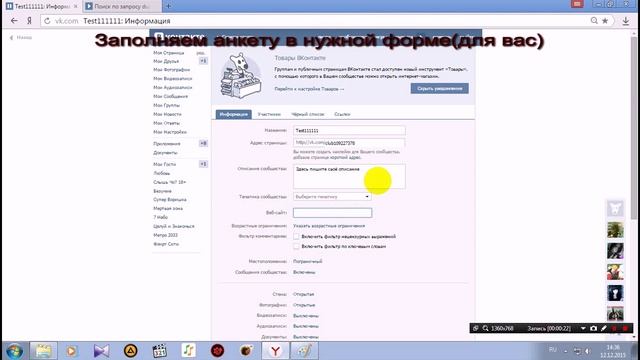Click the +1 counter next to Мои Гости
The height and width of the screenshot is (360, 640).
pyautogui.click(x=203, y=164)
